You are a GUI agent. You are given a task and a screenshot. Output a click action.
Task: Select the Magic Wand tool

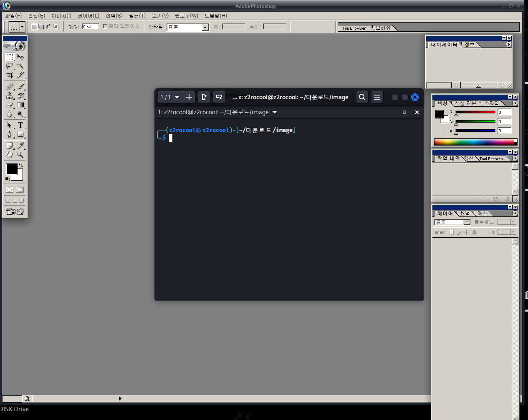[20, 66]
